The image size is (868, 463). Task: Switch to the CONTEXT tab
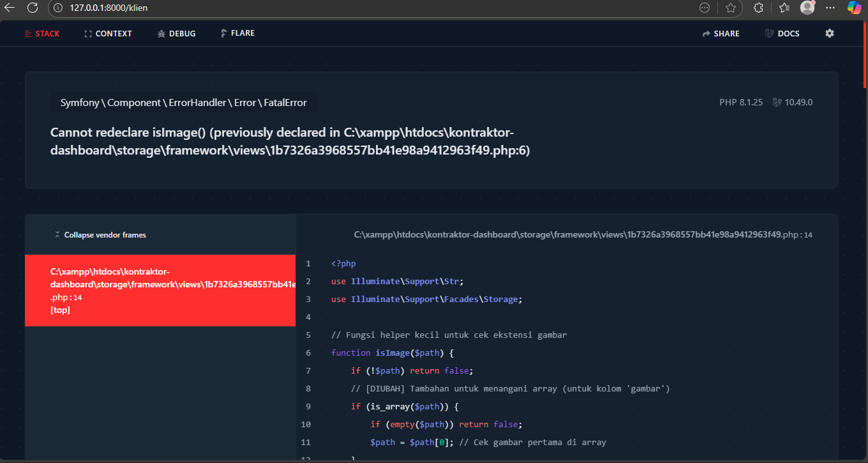tap(108, 34)
